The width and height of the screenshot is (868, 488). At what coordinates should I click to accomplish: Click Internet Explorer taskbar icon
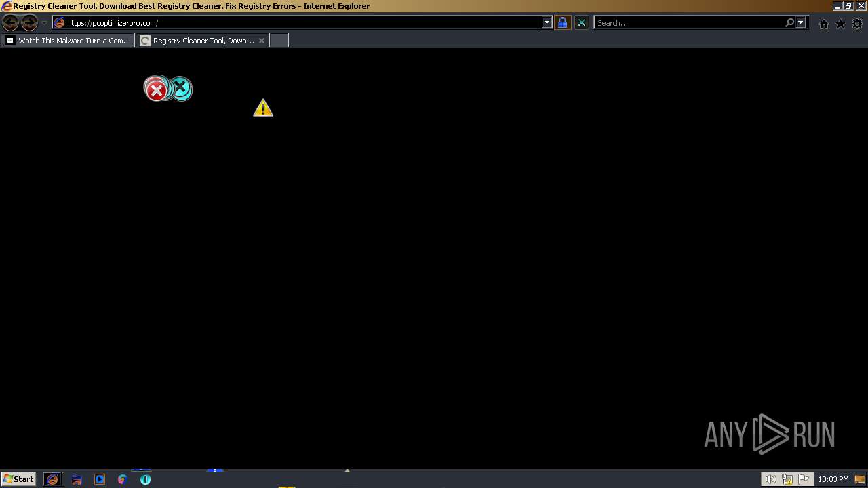[x=52, y=479]
